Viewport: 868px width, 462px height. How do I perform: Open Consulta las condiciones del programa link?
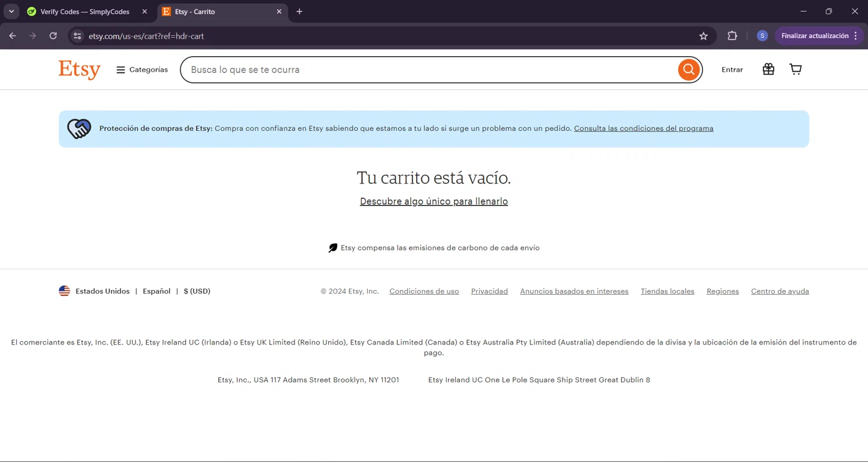(x=643, y=129)
